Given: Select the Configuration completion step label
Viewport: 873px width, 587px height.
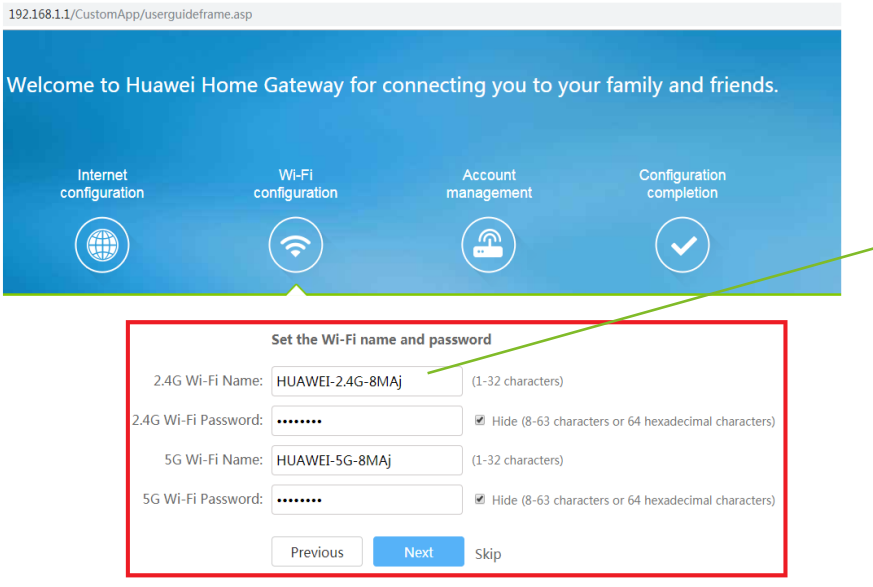Looking at the screenshot, I should (683, 184).
